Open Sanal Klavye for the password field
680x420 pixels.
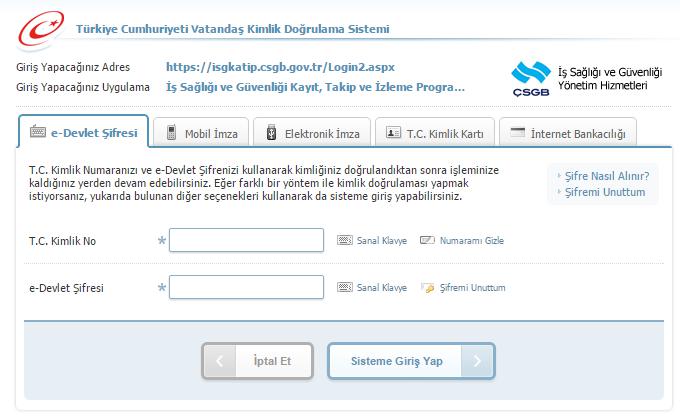382,288
